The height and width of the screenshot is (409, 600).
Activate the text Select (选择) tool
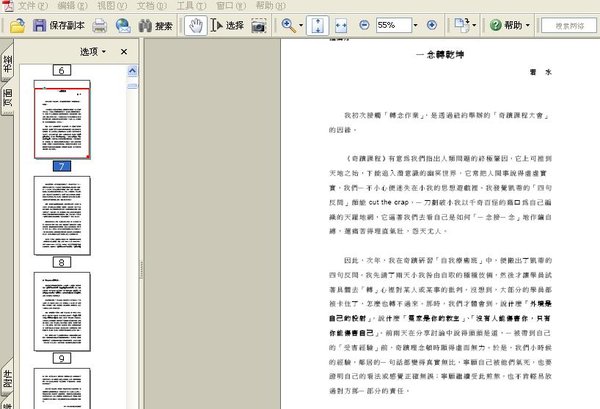click(x=227, y=26)
